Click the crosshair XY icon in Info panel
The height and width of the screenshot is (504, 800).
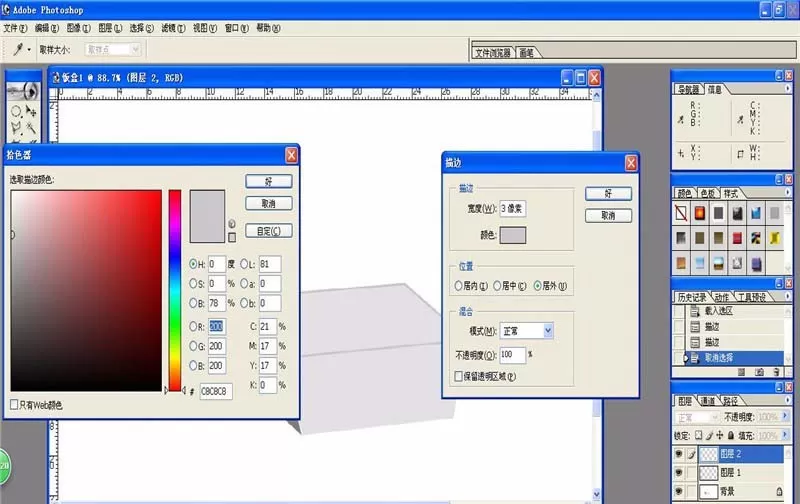pyautogui.click(x=681, y=153)
